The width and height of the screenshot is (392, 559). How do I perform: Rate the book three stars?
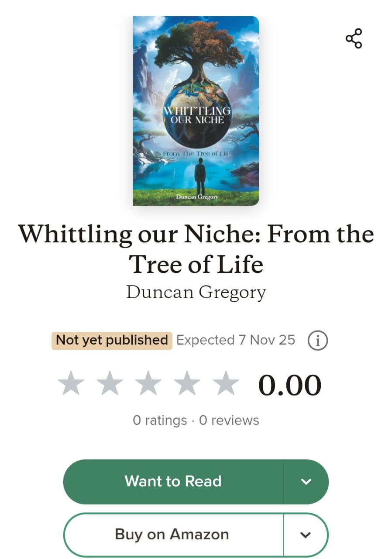(x=148, y=384)
